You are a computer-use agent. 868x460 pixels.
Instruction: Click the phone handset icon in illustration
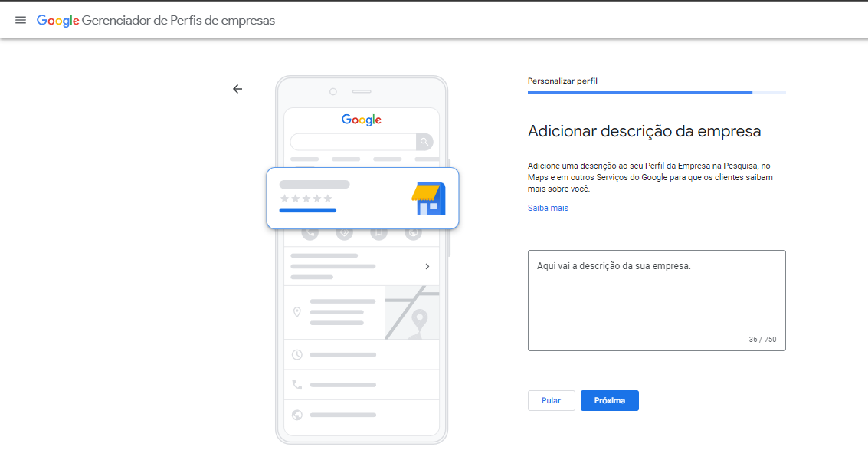[297, 385]
